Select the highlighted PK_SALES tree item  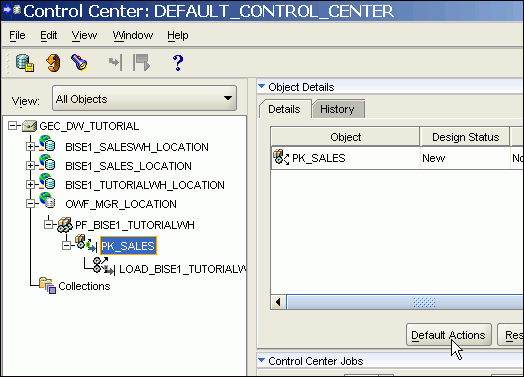tap(128, 246)
